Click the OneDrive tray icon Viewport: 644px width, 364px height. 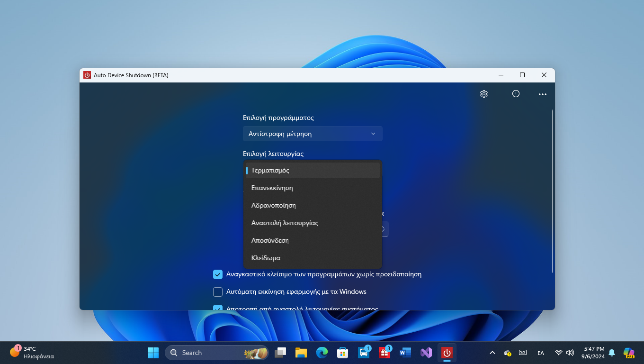(x=508, y=353)
